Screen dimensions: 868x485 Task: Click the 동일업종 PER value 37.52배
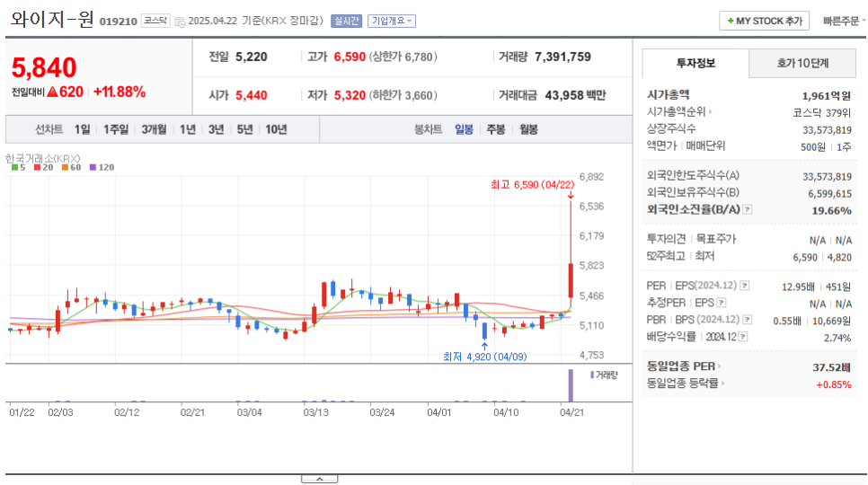tap(831, 367)
